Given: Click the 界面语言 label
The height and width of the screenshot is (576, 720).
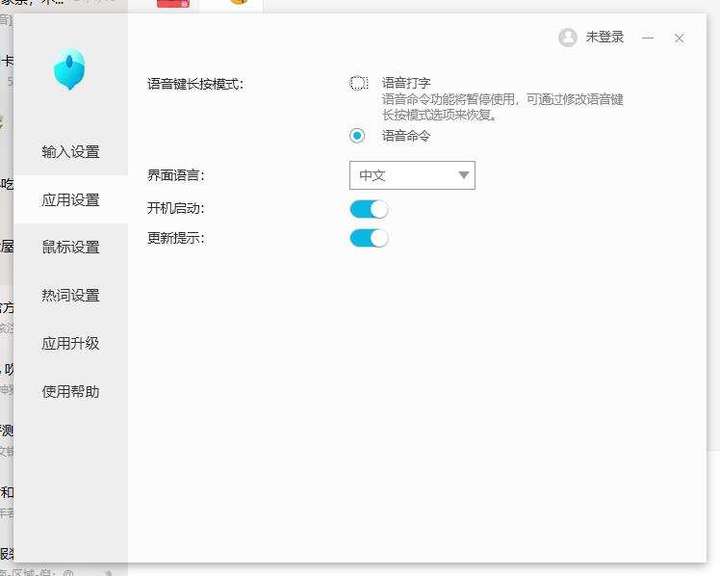Looking at the screenshot, I should (176, 175).
